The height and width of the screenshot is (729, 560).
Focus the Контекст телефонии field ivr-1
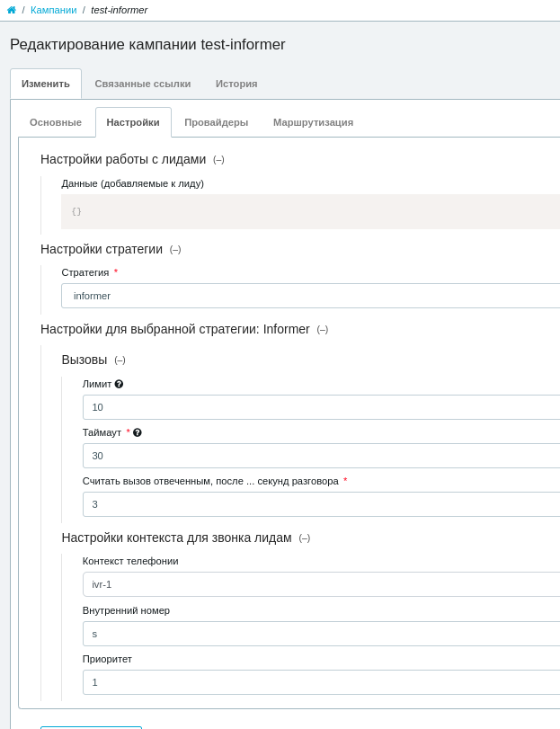pyautogui.click(x=321, y=584)
